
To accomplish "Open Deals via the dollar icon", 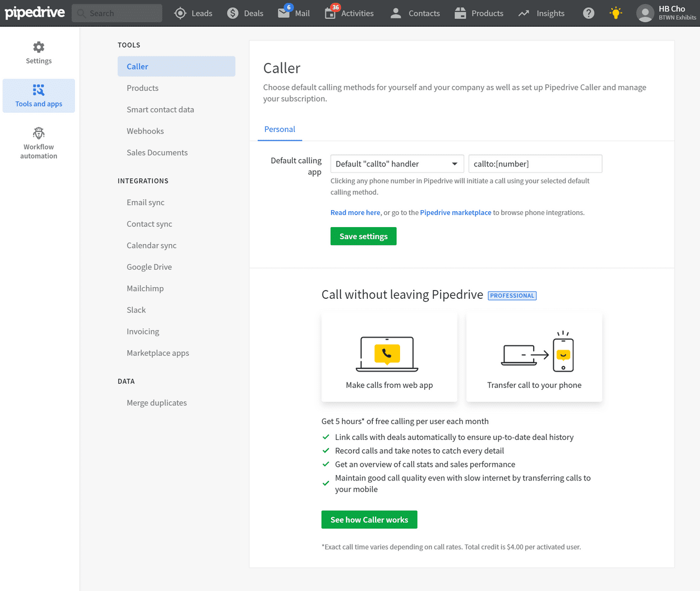I will click(233, 13).
